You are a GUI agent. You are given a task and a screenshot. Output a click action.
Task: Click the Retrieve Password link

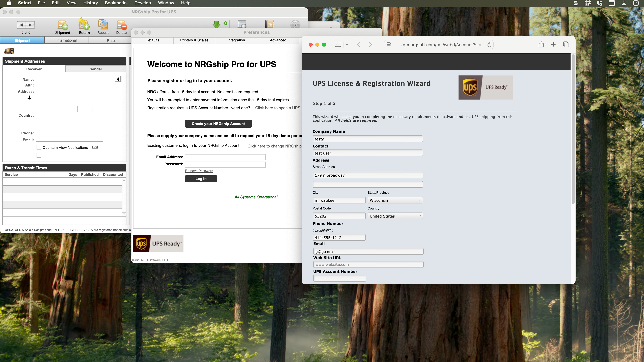point(199,171)
